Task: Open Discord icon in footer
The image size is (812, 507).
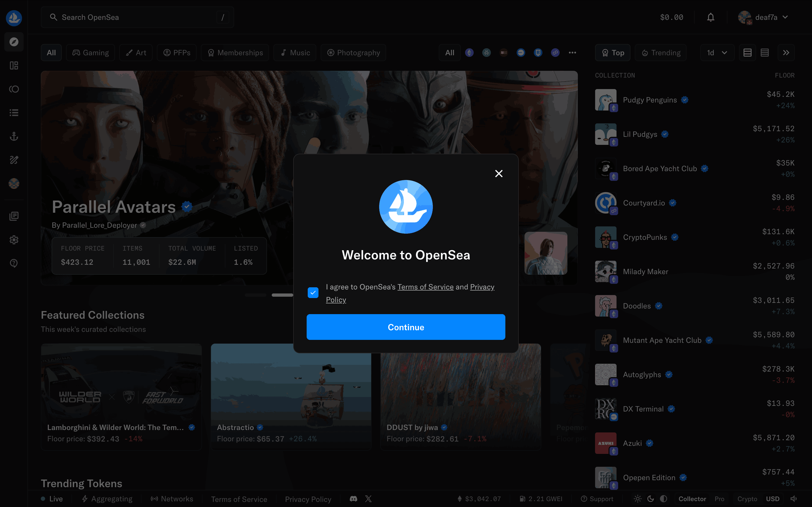Action: pos(353,499)
